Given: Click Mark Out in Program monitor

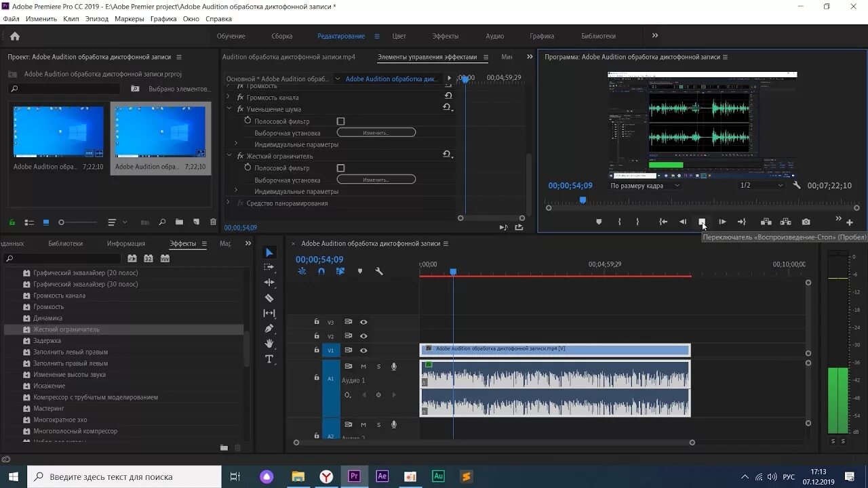Looking at the screenshot, I should pos(637,222).
